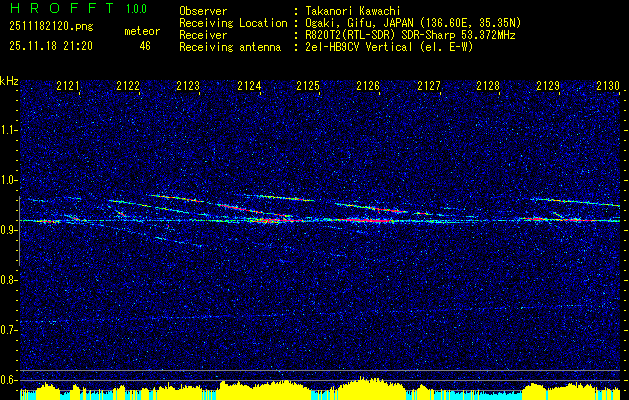Click the HROFFT program title

[x=61, y=8]
